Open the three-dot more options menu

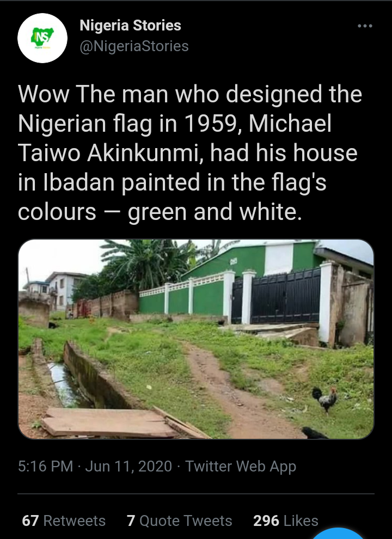coord(365,26)
